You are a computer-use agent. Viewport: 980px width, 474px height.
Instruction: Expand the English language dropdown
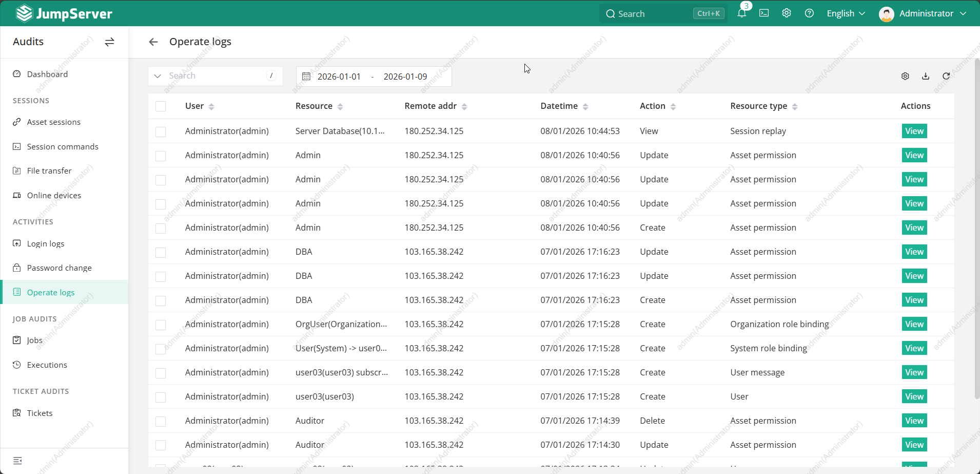[x=846, y=13]
